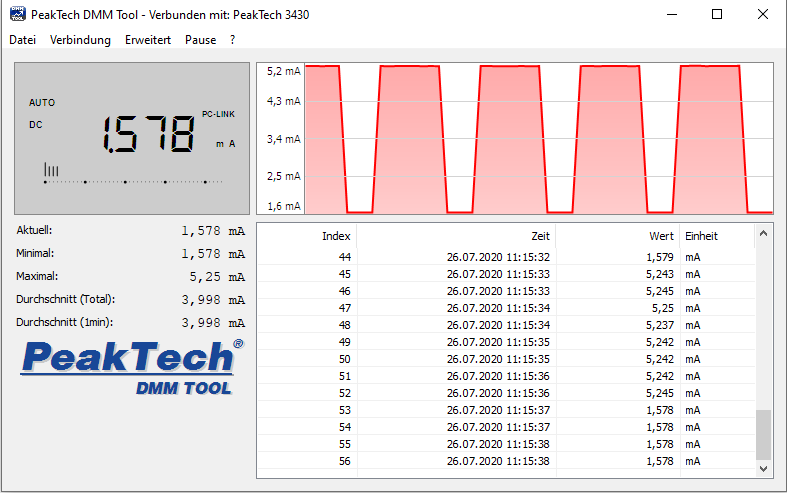Click the value 1,578 in row 55
This screenshot has height=493, width=787.
coord(660,444)
